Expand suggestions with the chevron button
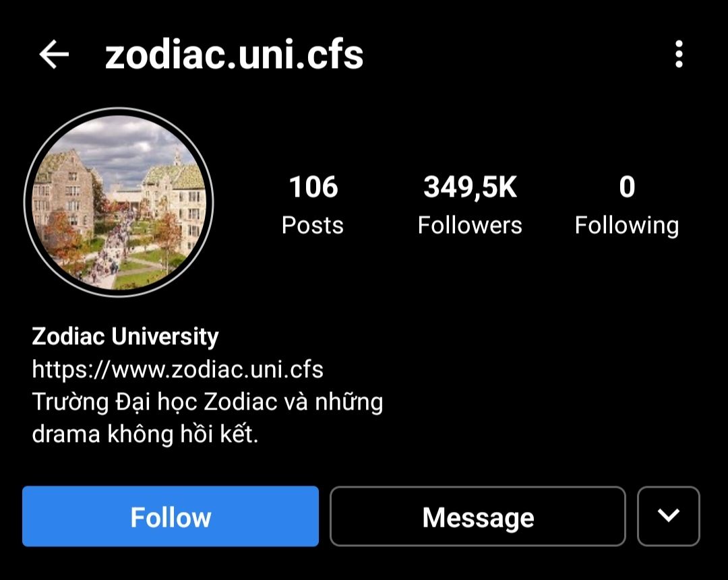 [x=668, y=516]
